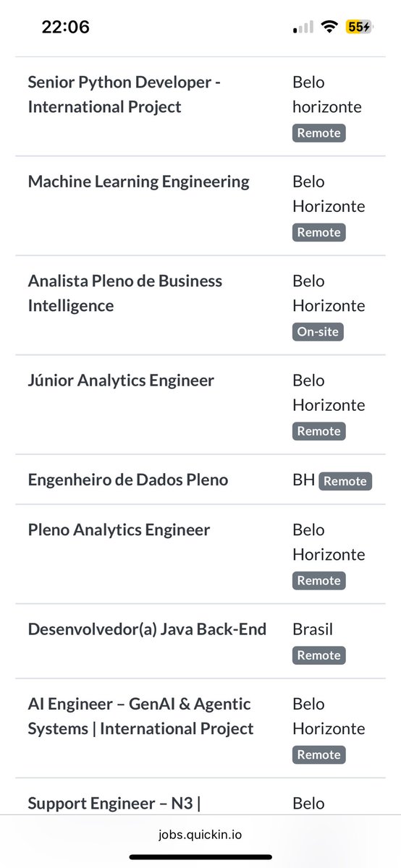Tap the jobs.quickin.io address bar
The height and width of the screenshot is (868, 401).
[200, 835]
